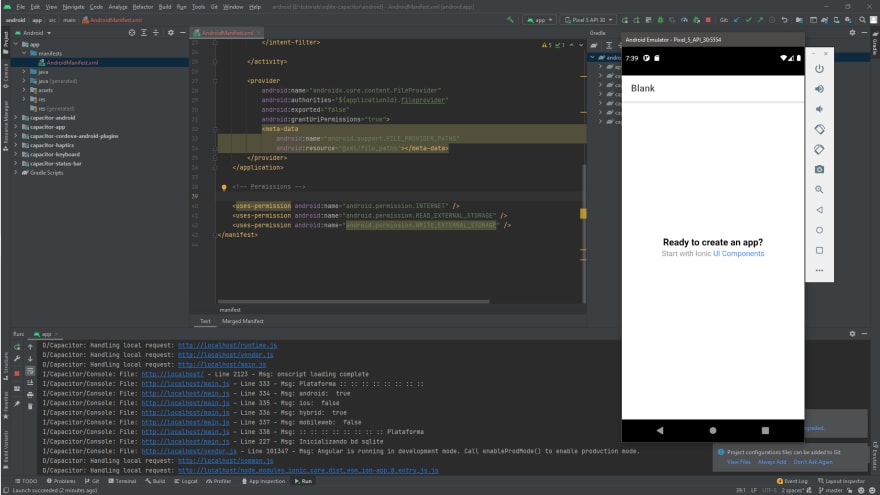
Task: Open the Build menu
Action: pyautogui.click(x=165, y=7)
